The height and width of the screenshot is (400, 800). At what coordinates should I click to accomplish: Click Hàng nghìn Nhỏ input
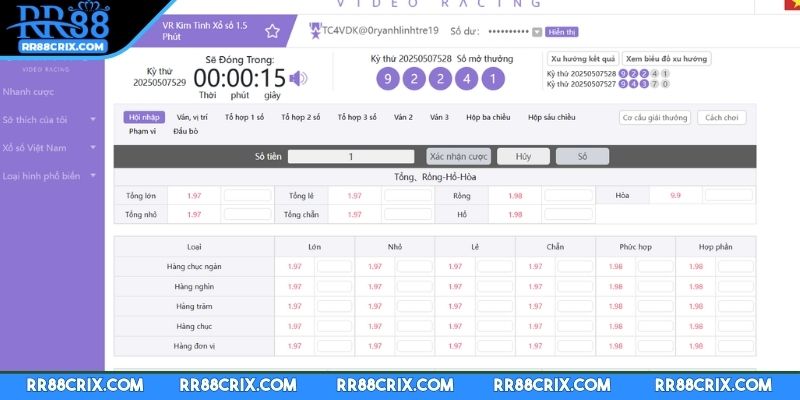(414, 287)
